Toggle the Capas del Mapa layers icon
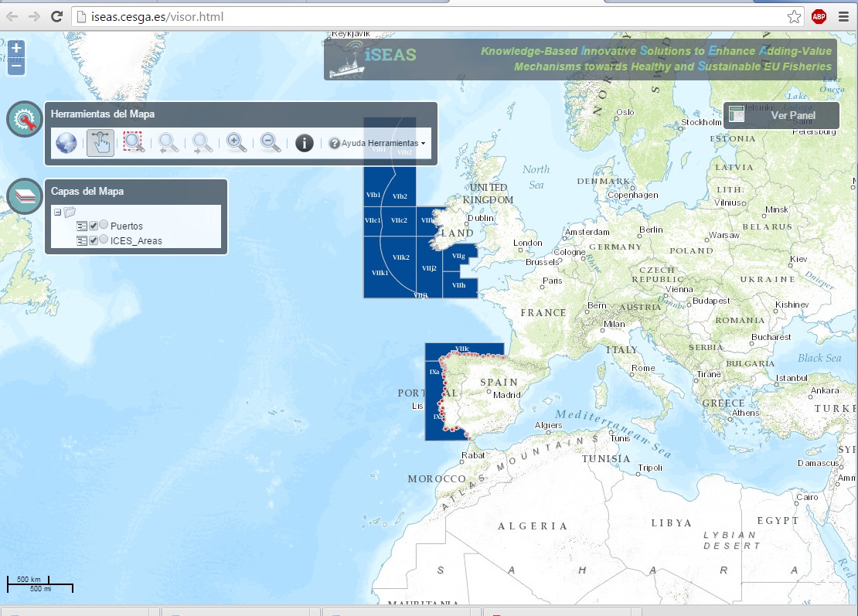This screenshot has width=858, height=616. pos(25,196)
